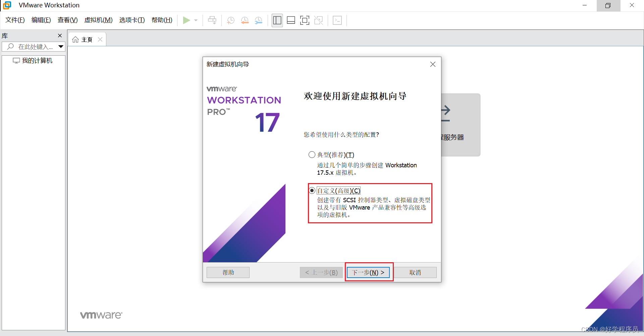The image size is (644, 336).
Task: Click the take snapshot toolbar icon
Action: pyautogui.click(x=230, y=20)
